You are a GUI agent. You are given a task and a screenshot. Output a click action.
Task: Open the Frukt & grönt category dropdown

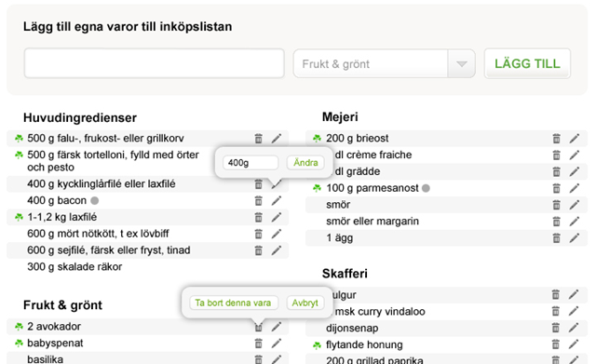coord(385,64)
